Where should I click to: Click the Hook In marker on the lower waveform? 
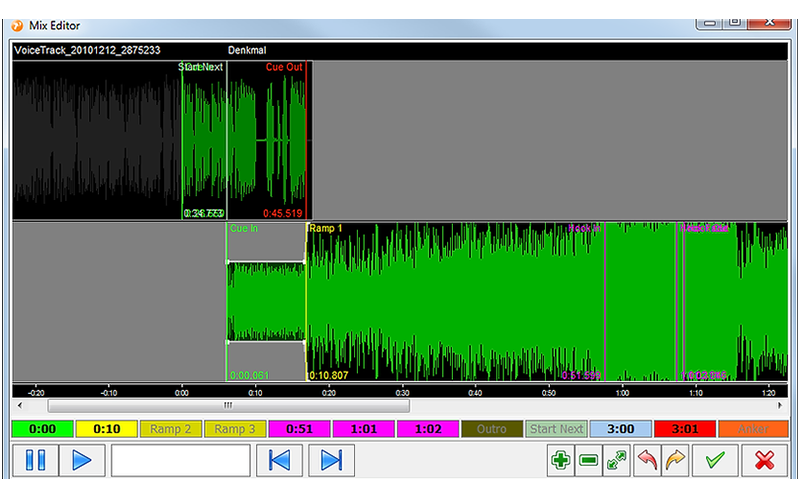point(584,228)
